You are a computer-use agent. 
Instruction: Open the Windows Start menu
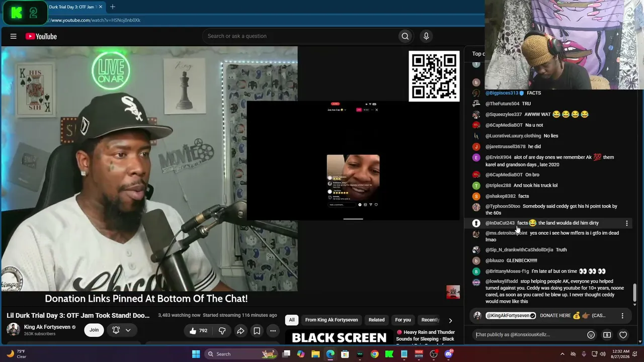point(196,354)
